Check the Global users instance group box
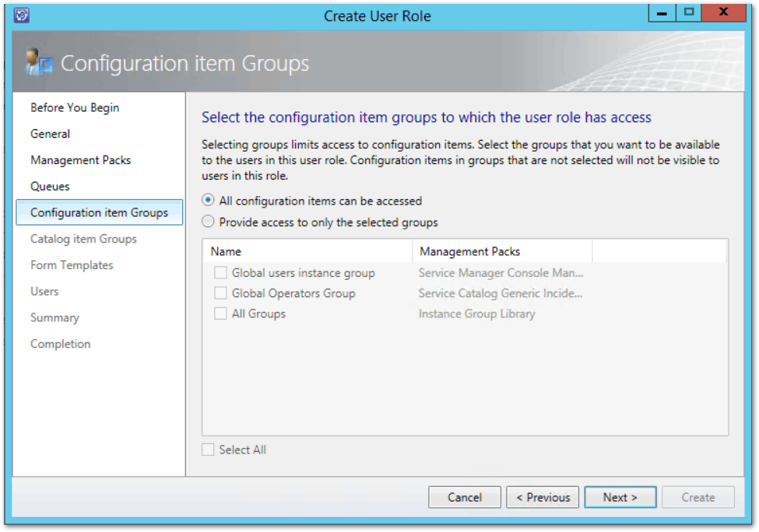 (x=221, y=273)
